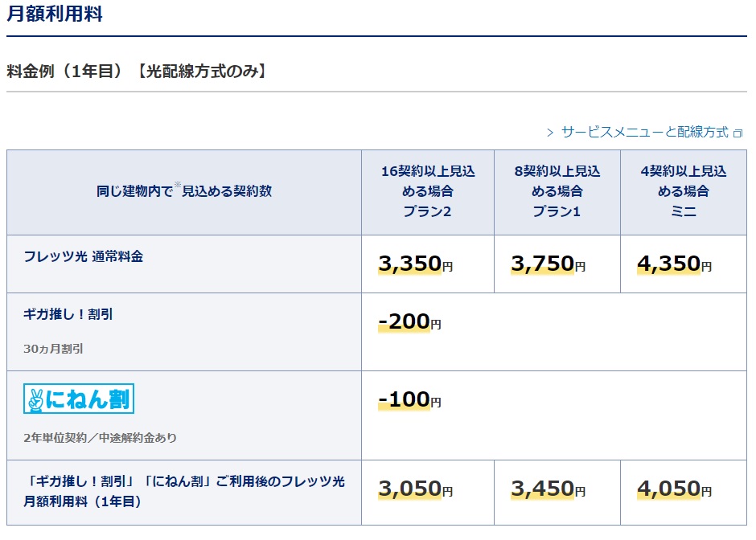Click the 3,450円 discounted monthly price
Viewport: 756px width, 540px height.
pyautogui.click(x=548, y=489)
